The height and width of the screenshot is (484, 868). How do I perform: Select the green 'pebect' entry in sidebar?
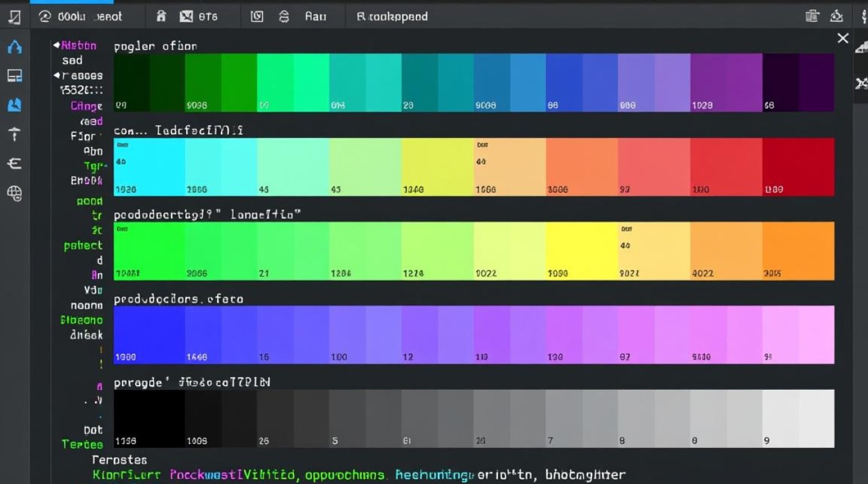(x=83, y=245)
